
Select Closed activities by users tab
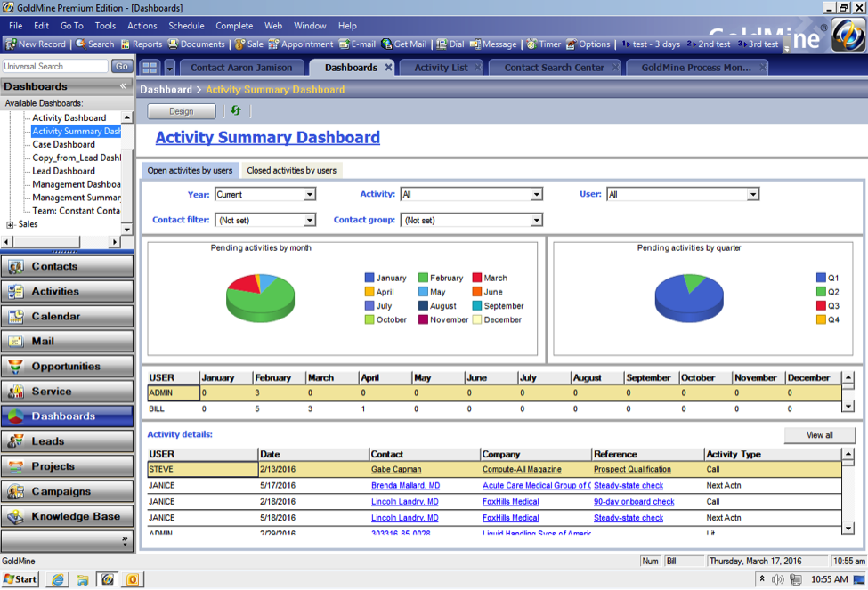click(x=291, y=171)
